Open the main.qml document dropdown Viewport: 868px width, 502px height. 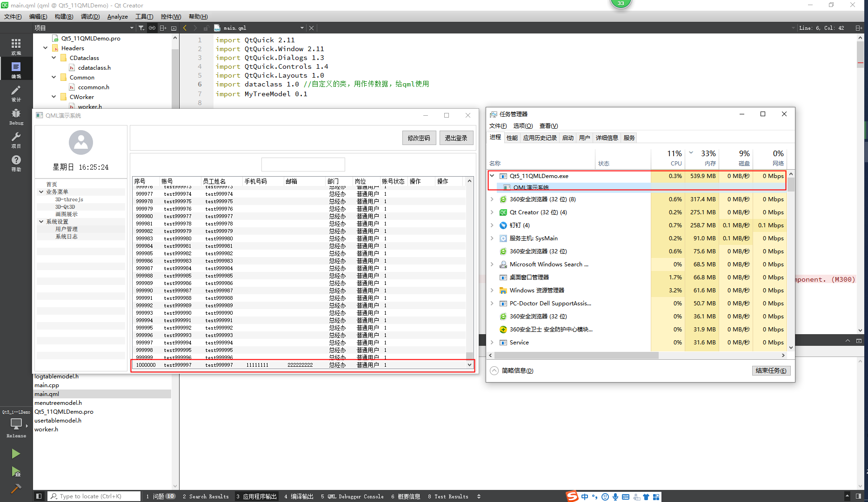301,28
